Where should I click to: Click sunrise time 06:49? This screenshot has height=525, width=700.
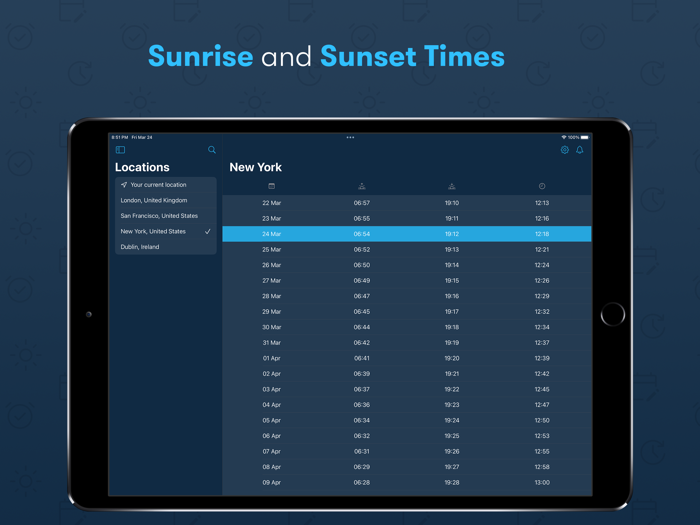[362, 281]
